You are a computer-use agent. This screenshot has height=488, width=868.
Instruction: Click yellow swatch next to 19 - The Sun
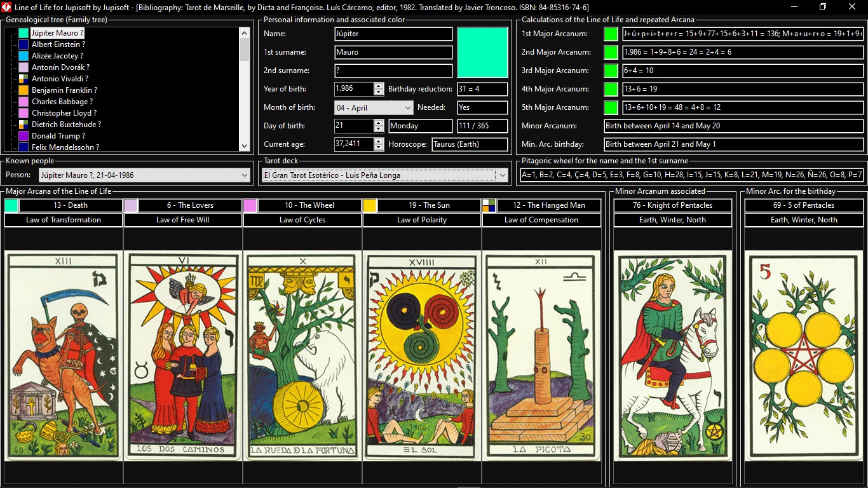click(x=370, y=205)
